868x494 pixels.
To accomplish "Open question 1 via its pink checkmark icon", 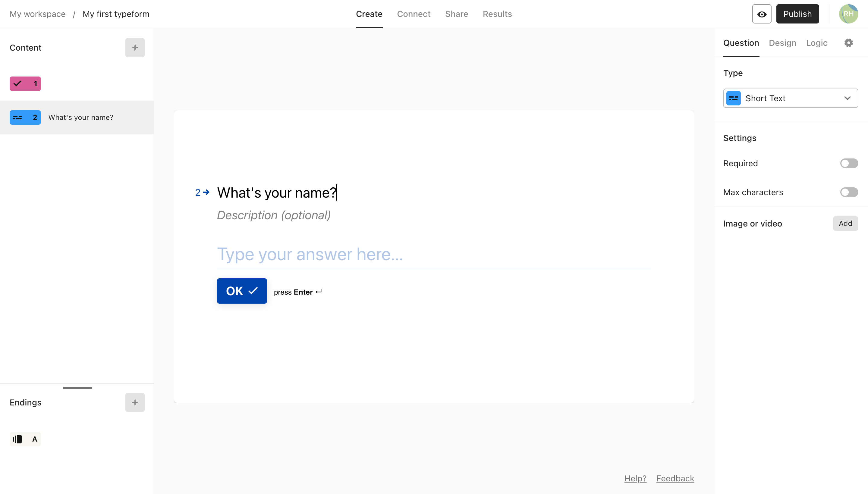I will click(x=25, y=83).
